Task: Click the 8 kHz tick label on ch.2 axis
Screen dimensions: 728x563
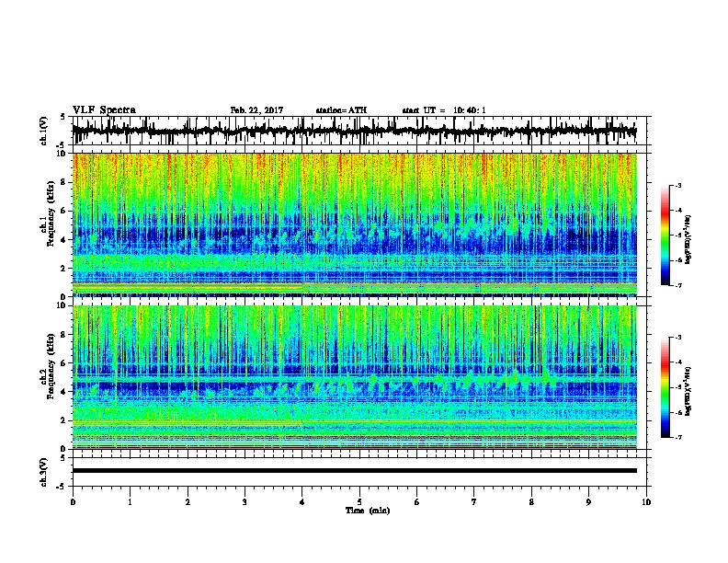Action: [x=64, y=335]
